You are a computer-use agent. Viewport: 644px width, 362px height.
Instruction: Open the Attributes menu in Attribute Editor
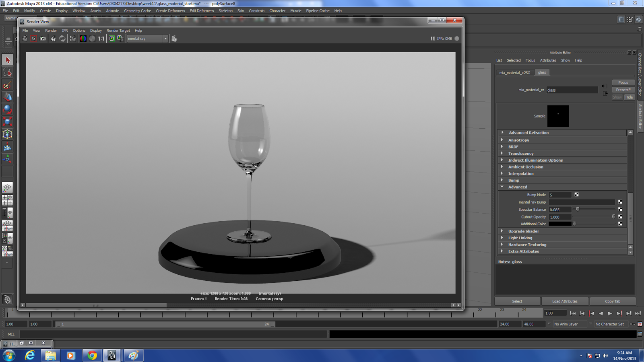548,60
